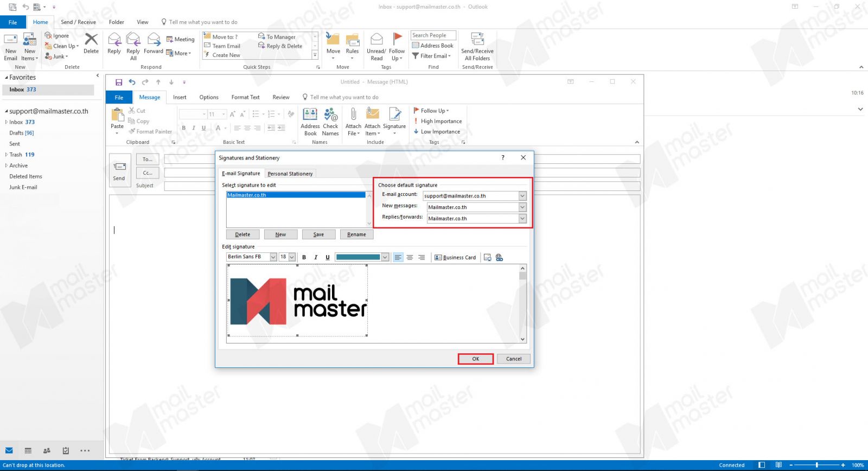Toggle Bold in signature editor
The height and width of the screenshot is (471, 868).
[x=304, y=257]
